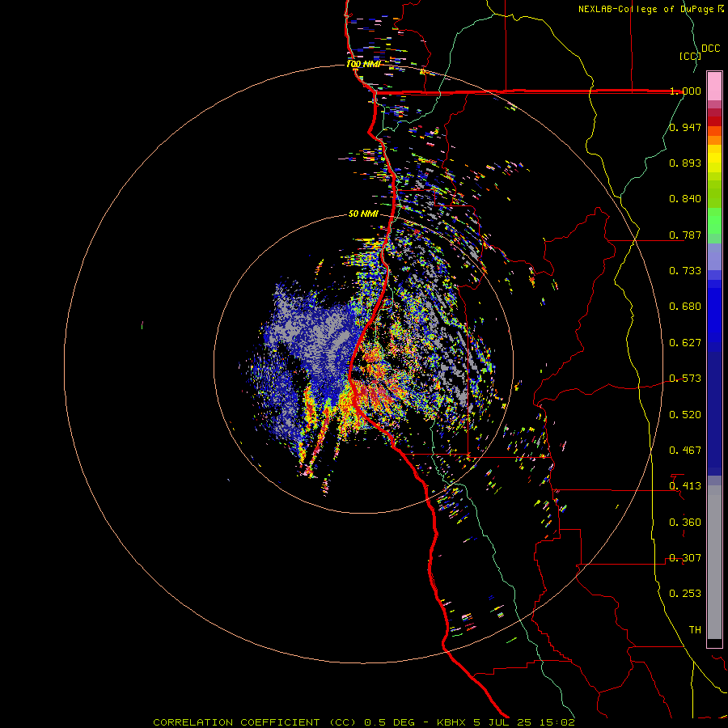Click the 0.627 legend value

click(685, 343)
